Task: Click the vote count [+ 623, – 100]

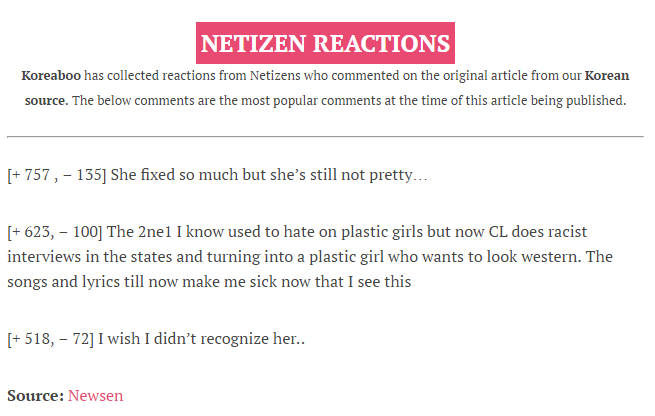Action: 55,232
